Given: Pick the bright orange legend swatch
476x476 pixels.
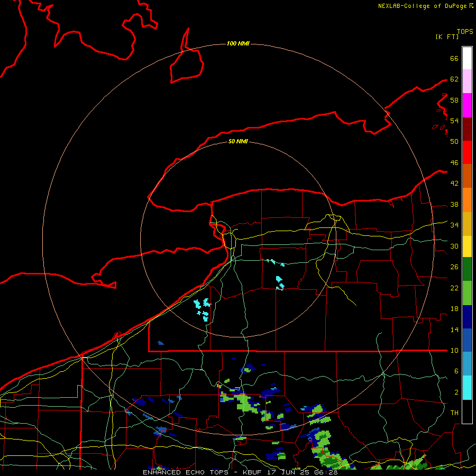Looking at the screenshot, I should pyautogui.click(x=467, y=200).
